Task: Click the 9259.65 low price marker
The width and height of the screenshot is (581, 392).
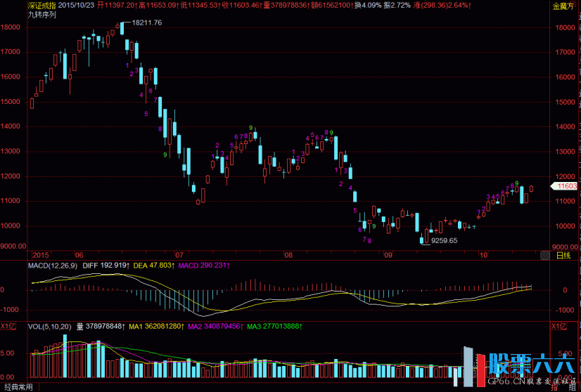Action: tap(444, 240)
